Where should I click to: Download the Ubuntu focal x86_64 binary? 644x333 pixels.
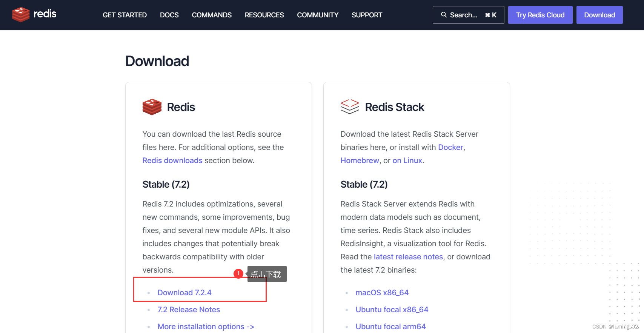click(392, 310)
